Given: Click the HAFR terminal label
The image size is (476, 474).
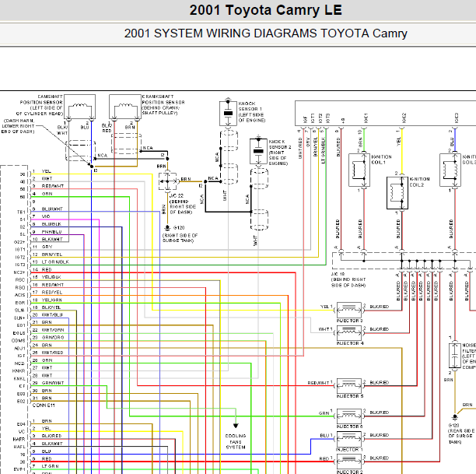Looking at the screenshot, I should click(19, 439).
